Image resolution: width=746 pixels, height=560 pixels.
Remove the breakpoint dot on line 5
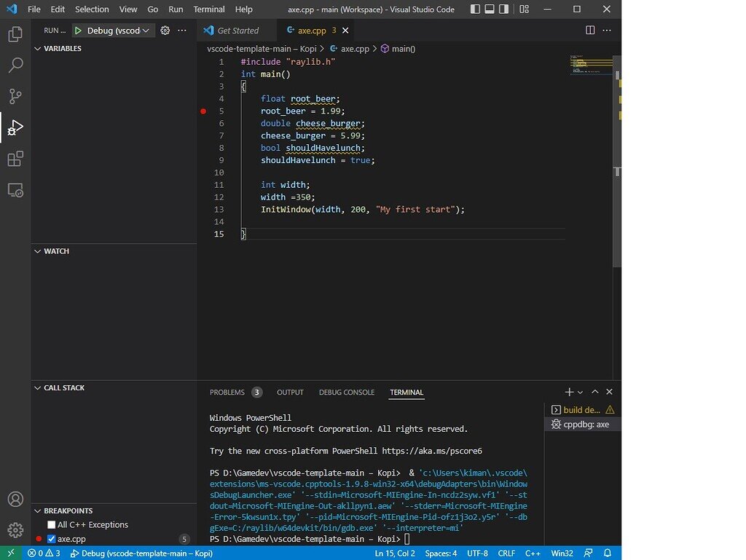(x=203, y=111)
